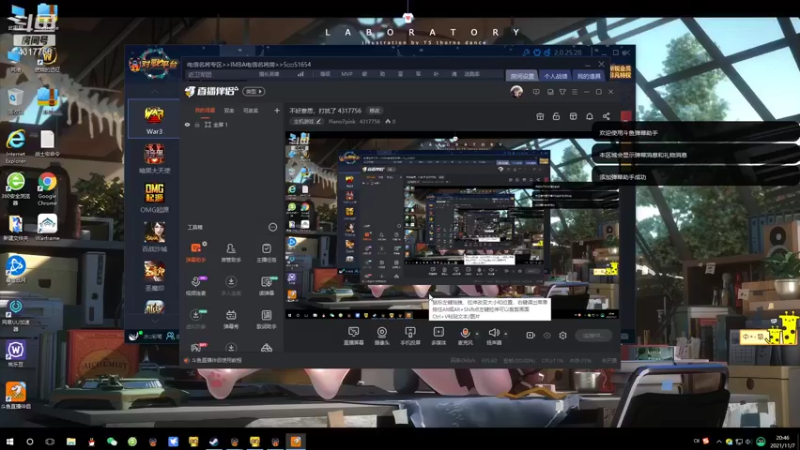
Task: Click the clock in system tray
Action: [x=782, y=441]
